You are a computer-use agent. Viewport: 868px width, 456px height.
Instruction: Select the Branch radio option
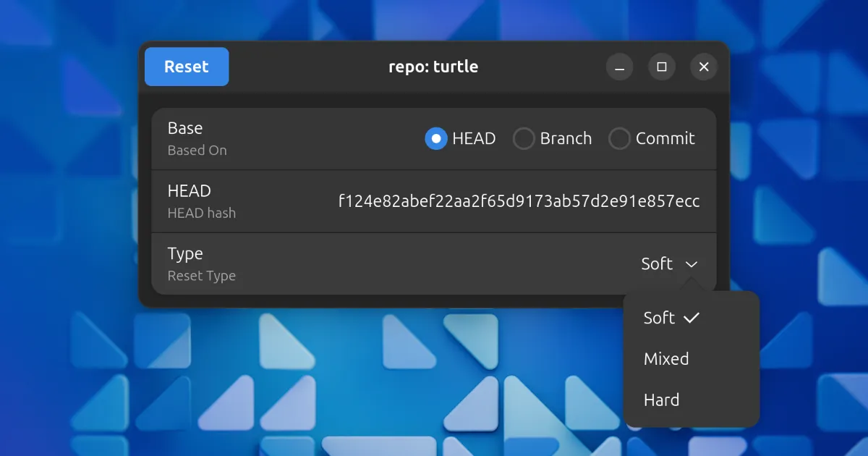coord(524,138)
